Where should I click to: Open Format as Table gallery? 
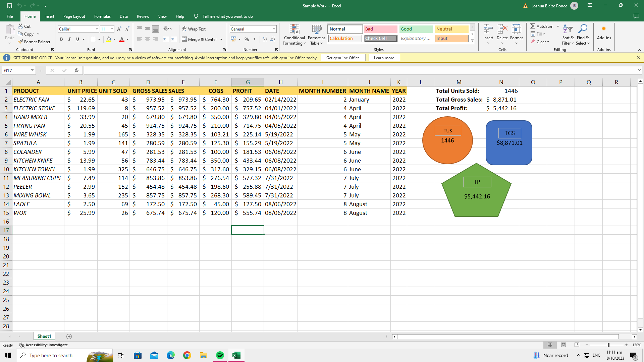(x=316, y=35)
